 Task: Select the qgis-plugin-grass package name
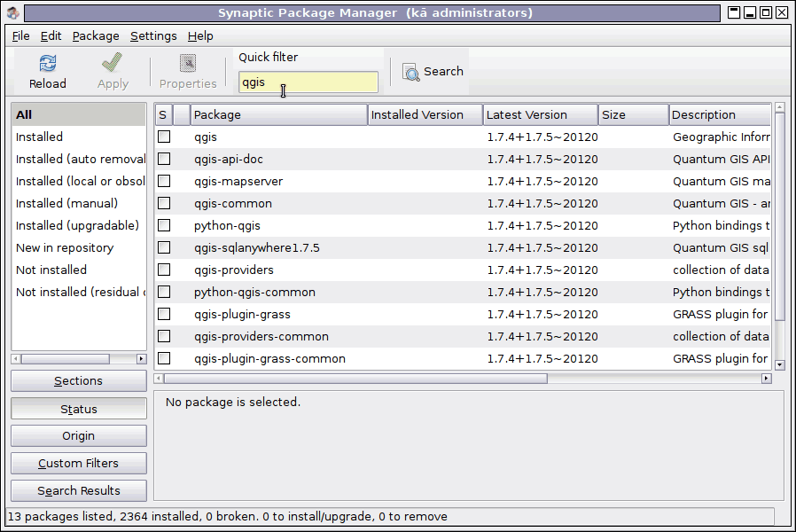coord(242,314)
